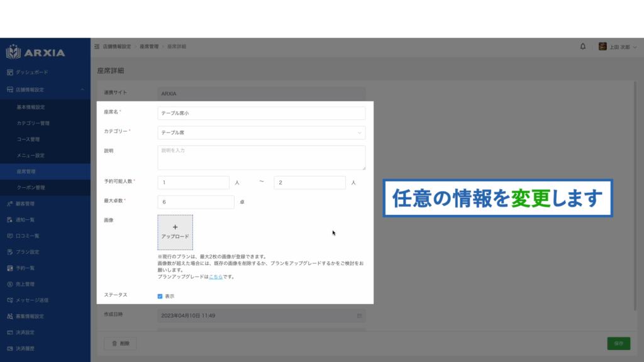This screenshot has height=362, width=644.
Task: Select メニュー設定 in the submenu
Action: point(30,155)
